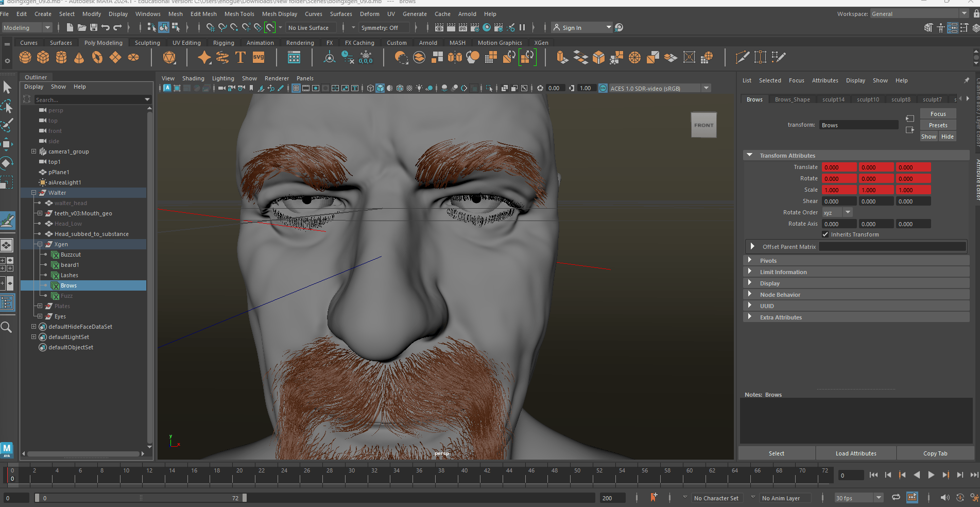The width and height of the screenshot is (980, 507).
Task: Click the SVG import shelf icon
Action: pyautogui.click(x=259, y=58)
